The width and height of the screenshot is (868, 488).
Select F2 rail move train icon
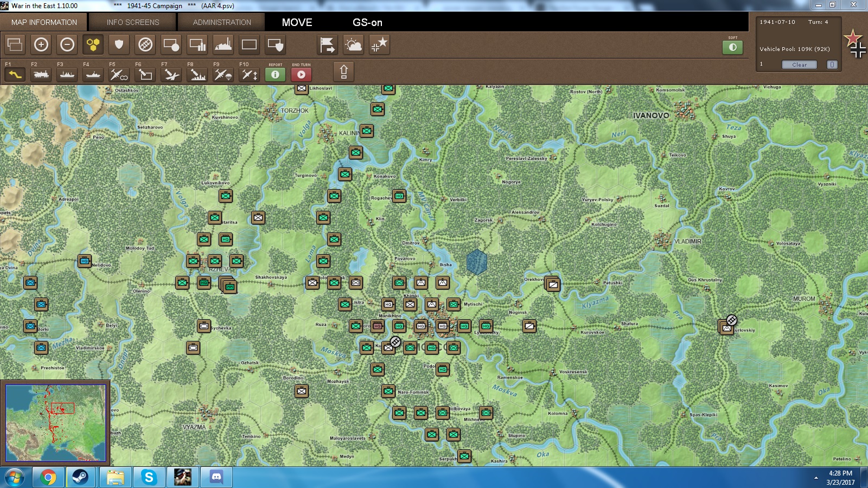click(41, 74)
